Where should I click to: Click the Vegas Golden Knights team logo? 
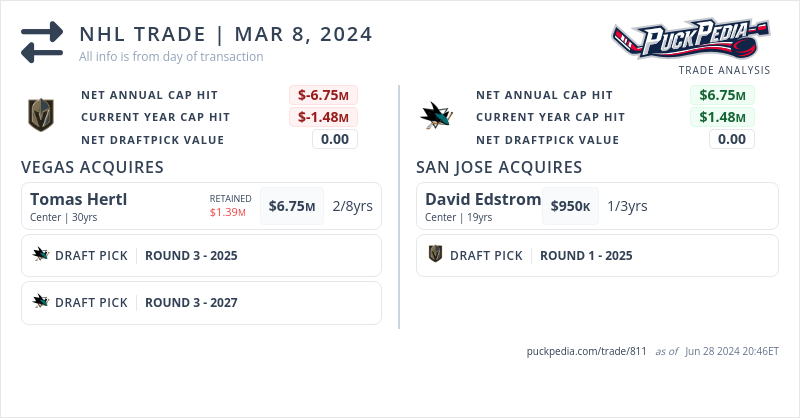tap(41, 115)
